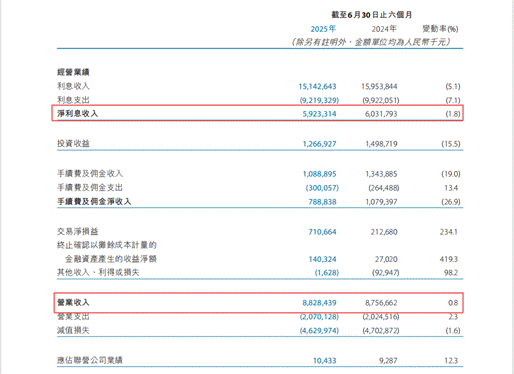514x374 pixels.
Task: Select the value 212,680
Action: pyautogui.click(x=384, y=232)
